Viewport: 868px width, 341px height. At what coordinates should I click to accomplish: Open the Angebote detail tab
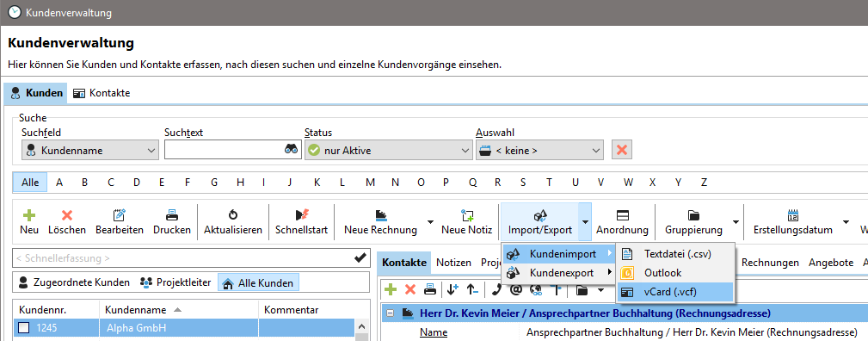(831, 263)
